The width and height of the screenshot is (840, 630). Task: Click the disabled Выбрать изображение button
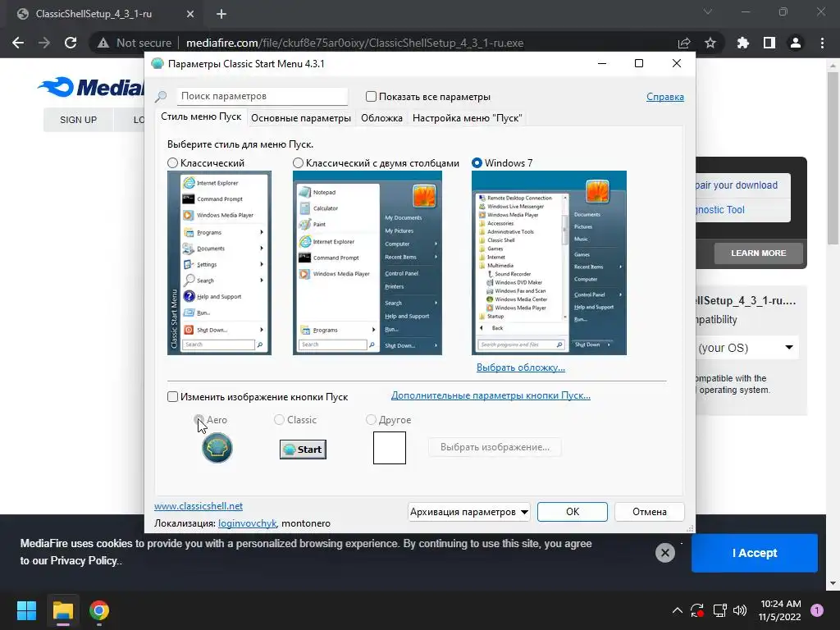(495, 447)
